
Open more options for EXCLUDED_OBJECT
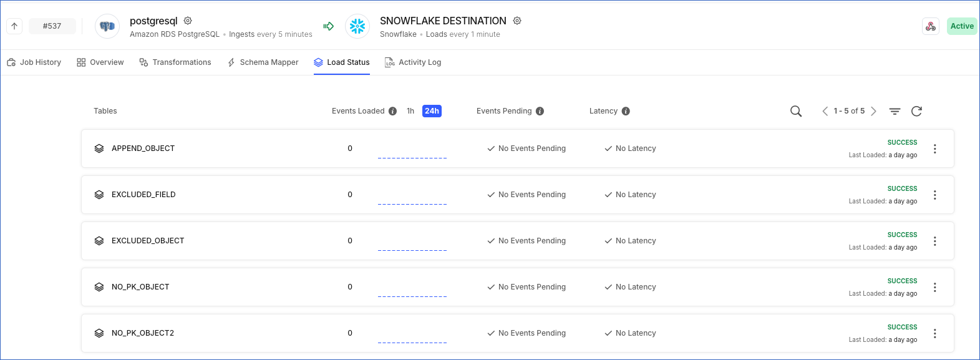934,241
